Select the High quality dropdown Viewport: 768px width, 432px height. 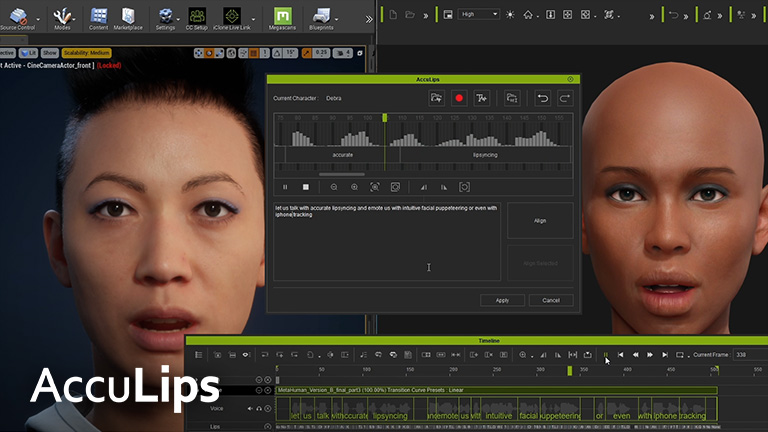[479, 15]
